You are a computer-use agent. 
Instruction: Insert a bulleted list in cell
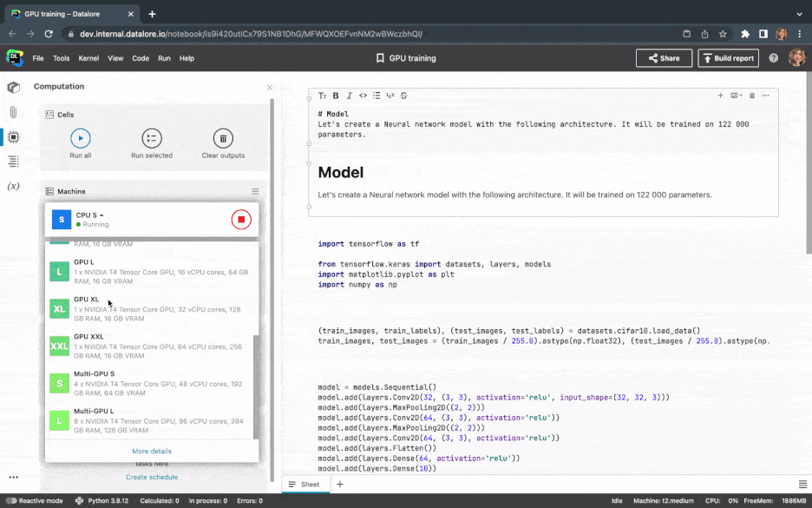(377, 96)
